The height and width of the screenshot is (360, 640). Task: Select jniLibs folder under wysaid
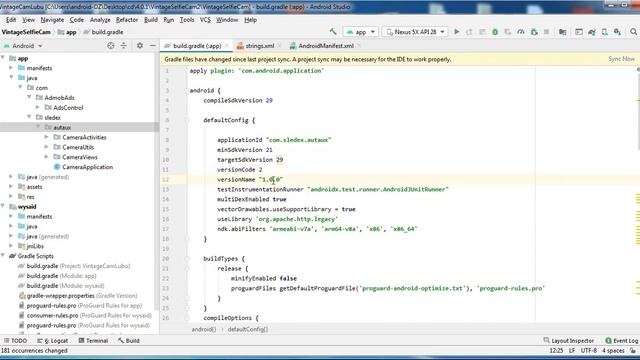(35, 246)
